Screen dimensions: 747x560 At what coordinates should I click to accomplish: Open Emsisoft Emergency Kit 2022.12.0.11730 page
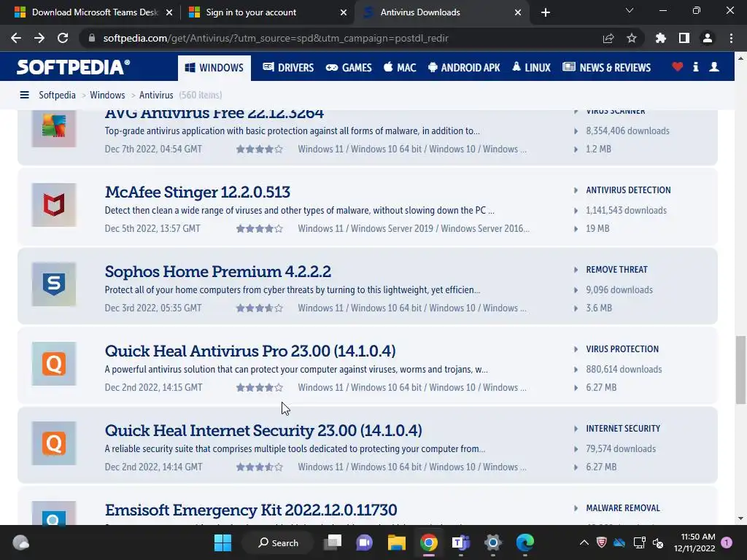[251, 510]
